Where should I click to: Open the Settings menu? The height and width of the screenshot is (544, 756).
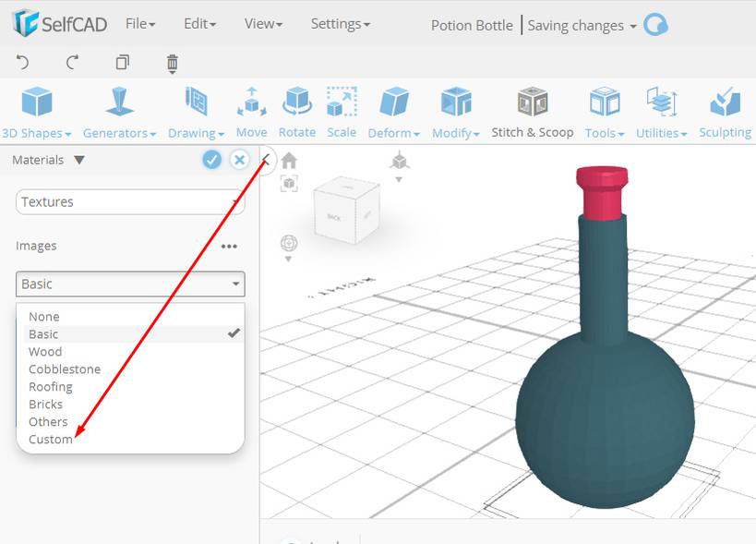[x=340, y=24]
